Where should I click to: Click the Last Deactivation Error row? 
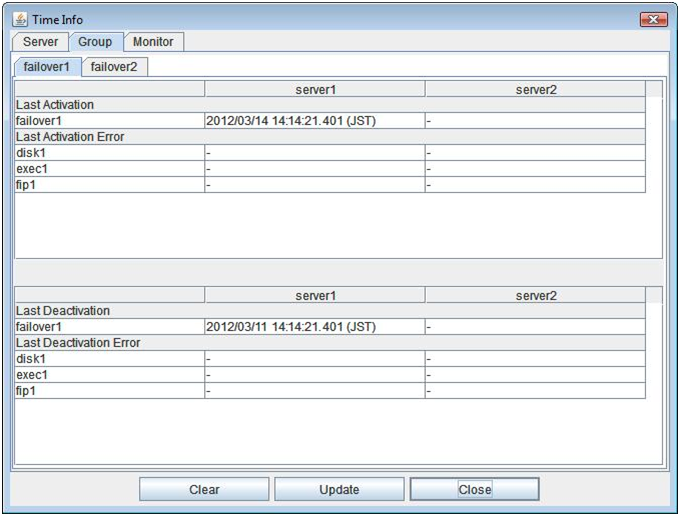(78, 343)
